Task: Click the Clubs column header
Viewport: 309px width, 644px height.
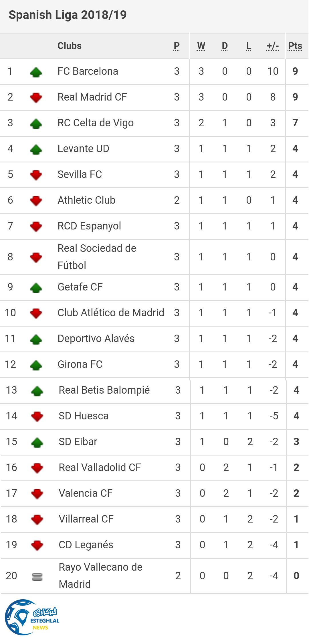Action: tap(70, 46)
